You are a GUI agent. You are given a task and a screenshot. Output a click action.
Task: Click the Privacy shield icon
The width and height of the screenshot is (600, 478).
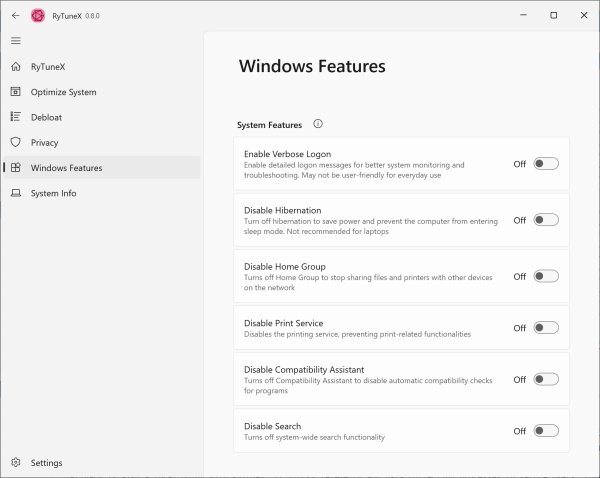pyautogui.click(x=15, y=143)
